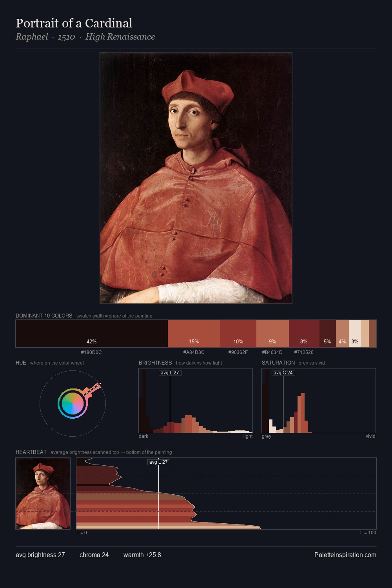Image resolution: width=392 pixels, height=588 pixels.
Task: Click the 'where on the color wheel' caption
Action: click(x=57, y=363)
